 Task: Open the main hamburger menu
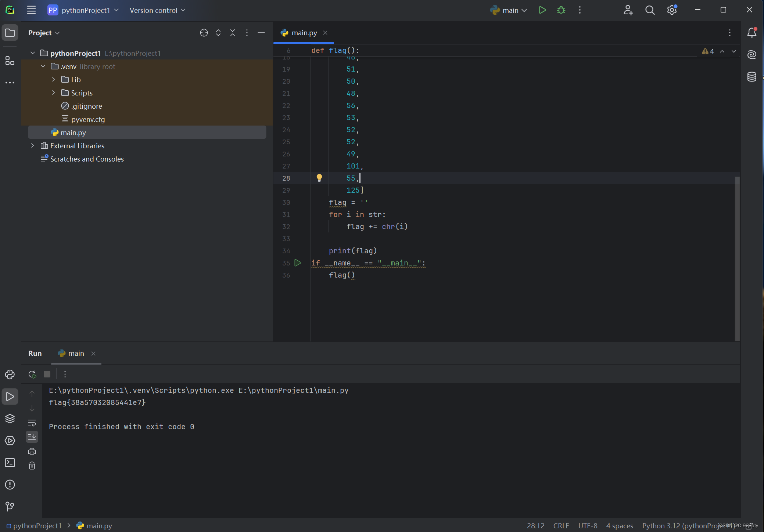click(31, 10)
